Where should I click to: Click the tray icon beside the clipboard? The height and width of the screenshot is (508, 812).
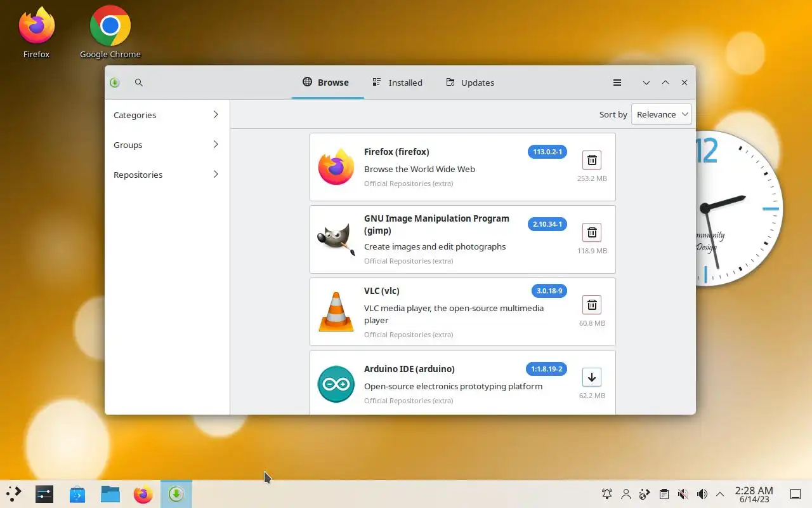coord(645,494)
